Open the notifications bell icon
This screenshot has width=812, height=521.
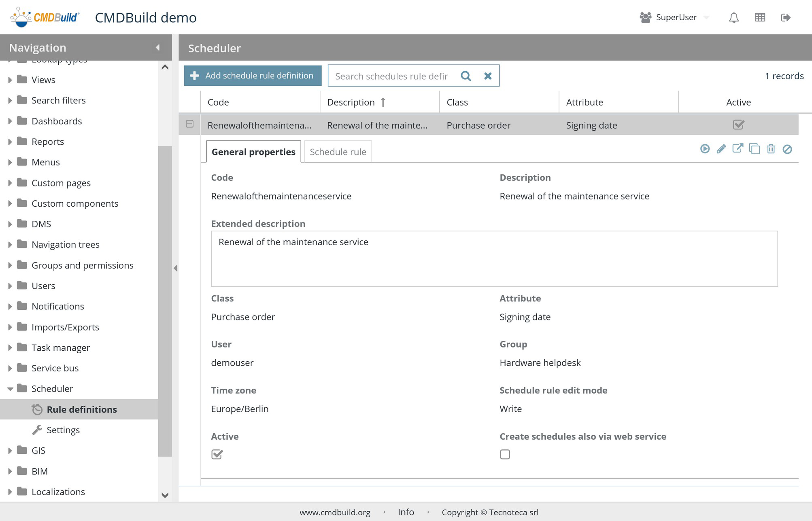733,17
